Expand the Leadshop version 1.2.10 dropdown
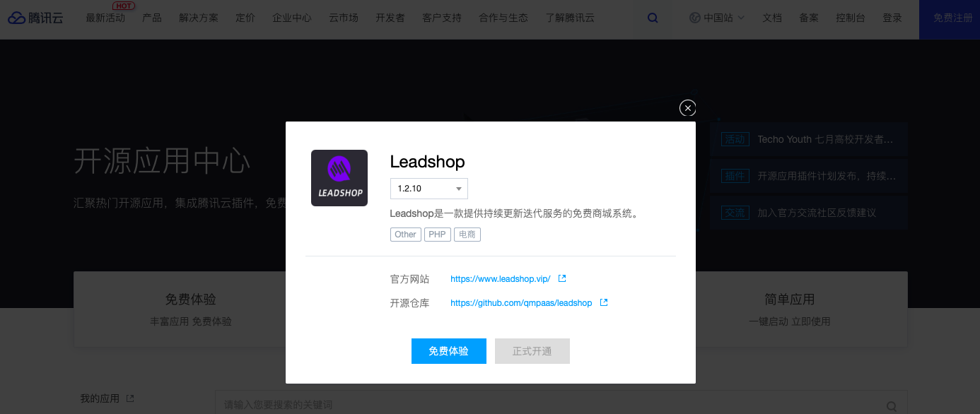Image resolution: width=980 pixels, height=414 pixels. [429, 189]
